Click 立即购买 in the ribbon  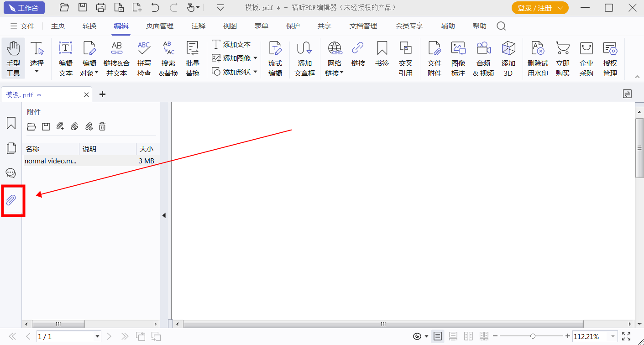(x=562, y=58)
